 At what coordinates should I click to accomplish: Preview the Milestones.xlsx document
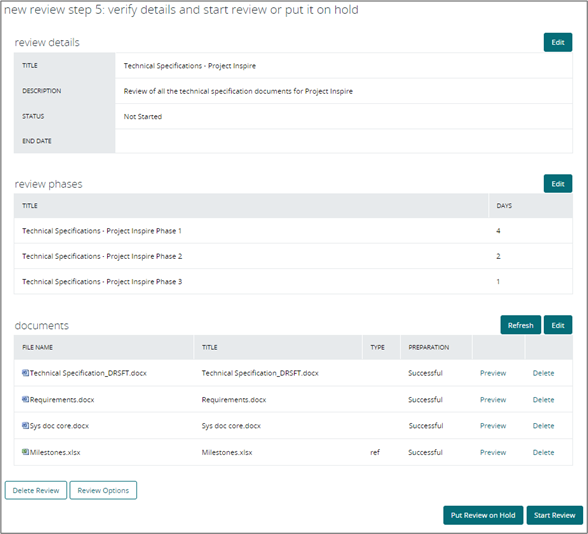click(493, 452)
